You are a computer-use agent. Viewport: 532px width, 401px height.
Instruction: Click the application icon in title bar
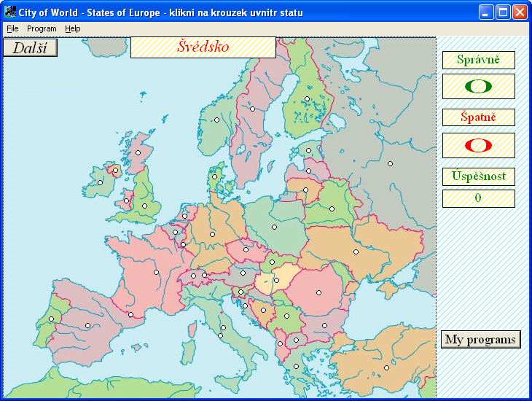point(10,12)
